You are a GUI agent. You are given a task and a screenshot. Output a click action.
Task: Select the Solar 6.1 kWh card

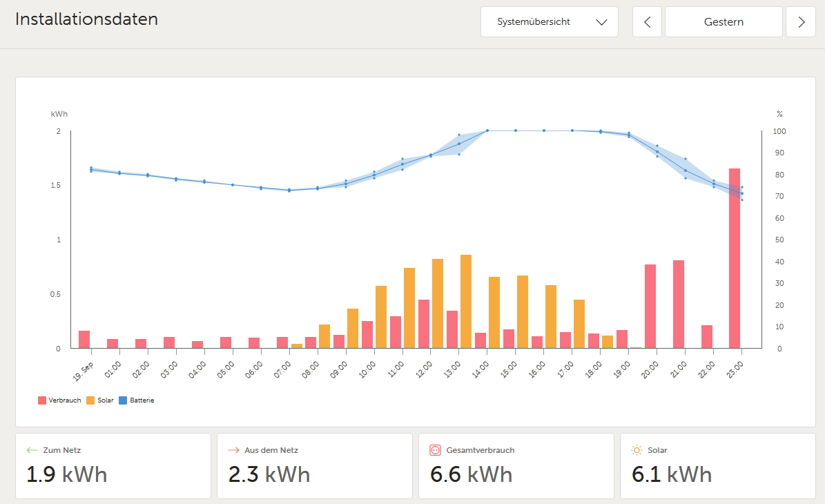(718, 466)
